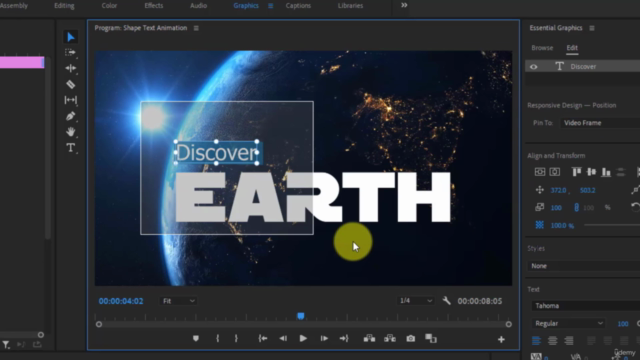Viewport: 640px width, 360px height.
Task: Set text alignment to center
Action: point(553,340)
